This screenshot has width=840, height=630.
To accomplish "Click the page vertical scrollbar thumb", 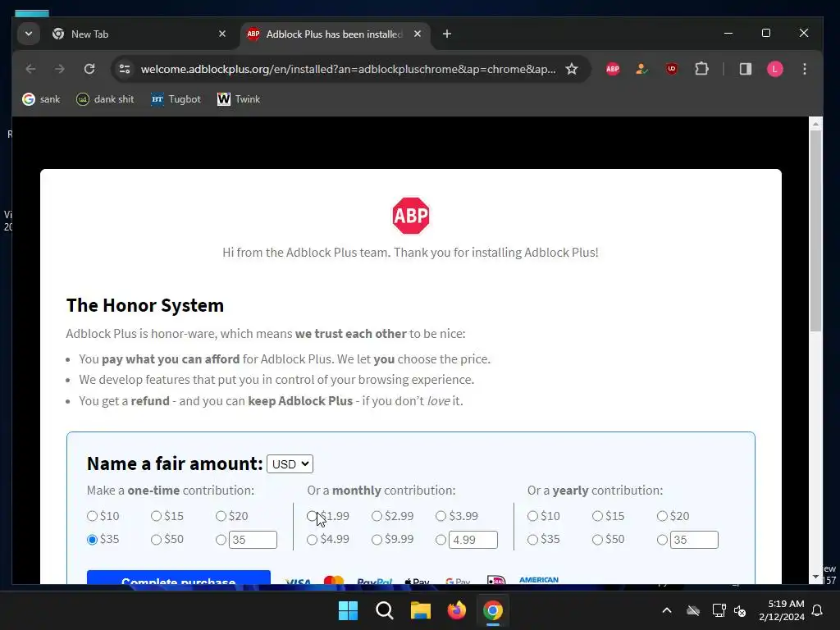I will click(815, 231).
